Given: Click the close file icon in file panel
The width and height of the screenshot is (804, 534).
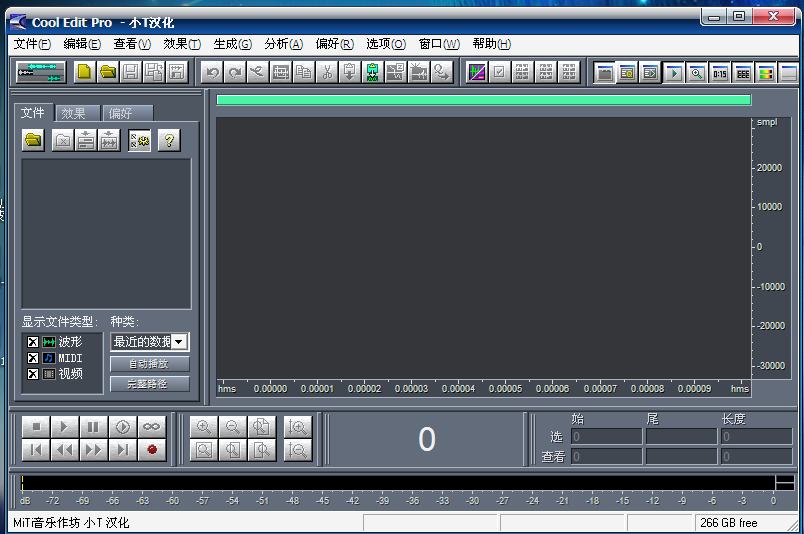Looking at the screenshot, I should tap(63, 140).
